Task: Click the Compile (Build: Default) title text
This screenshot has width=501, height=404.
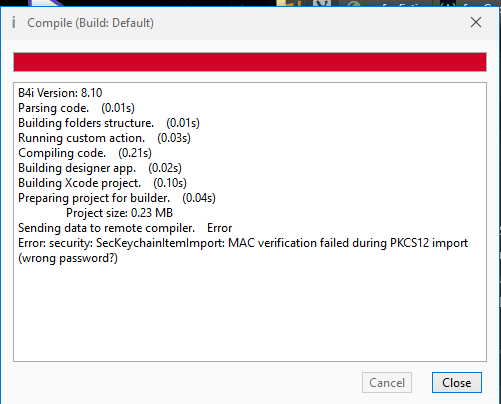Action: coord(90,23)
